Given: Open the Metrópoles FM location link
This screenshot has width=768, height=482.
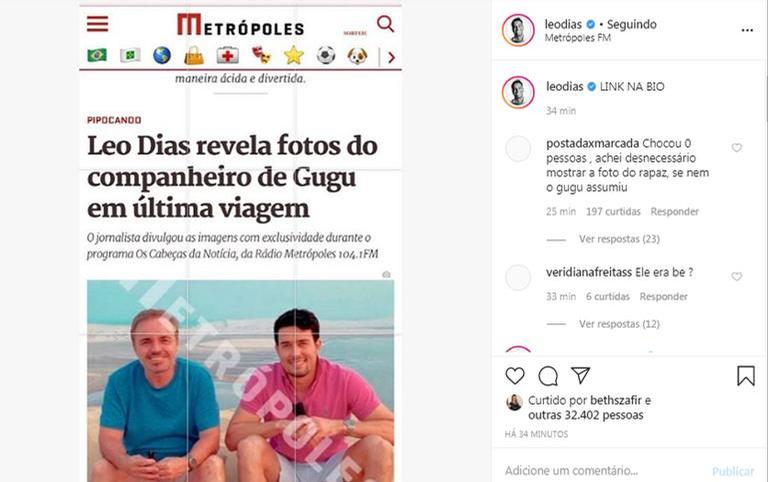Looking at the screenshot, I should 577,38.
